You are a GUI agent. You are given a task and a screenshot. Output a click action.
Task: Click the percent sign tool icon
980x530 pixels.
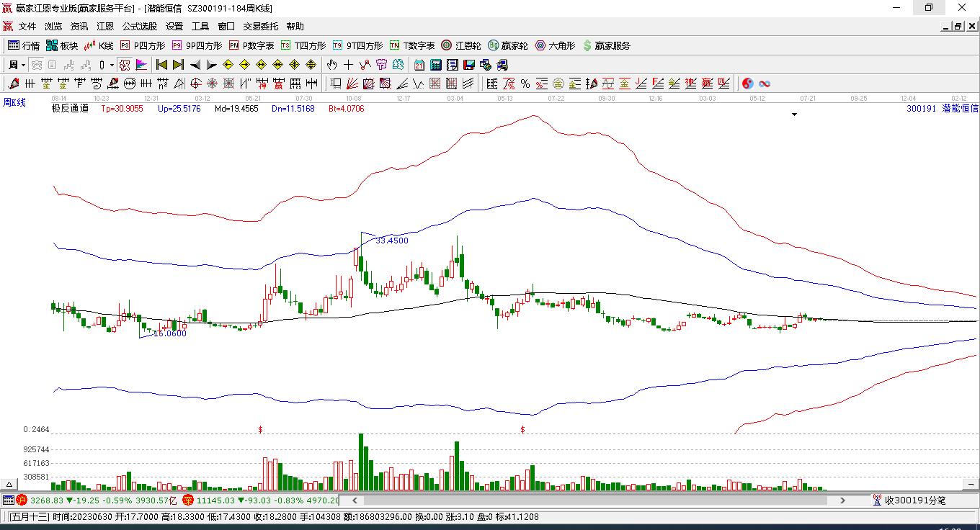[525, 84]
